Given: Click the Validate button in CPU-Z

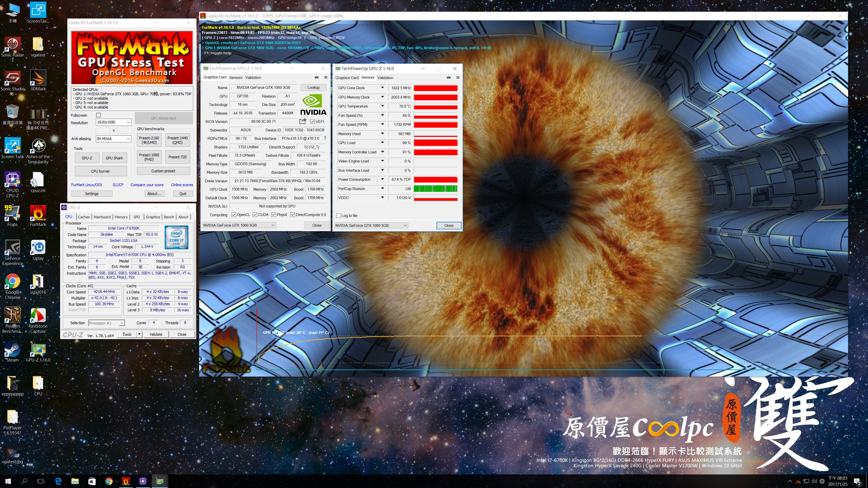Looking at the screenshot, I should (x=156, y=334).
